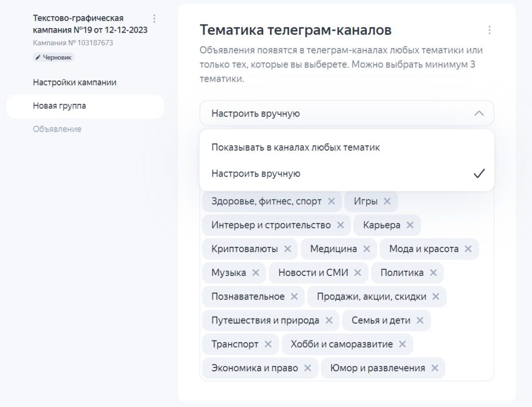Image resolution: width=532 pixels, height=407 pixels.
Task: Click the dropdown chevron arrow
Action: (x=479, y=113)
